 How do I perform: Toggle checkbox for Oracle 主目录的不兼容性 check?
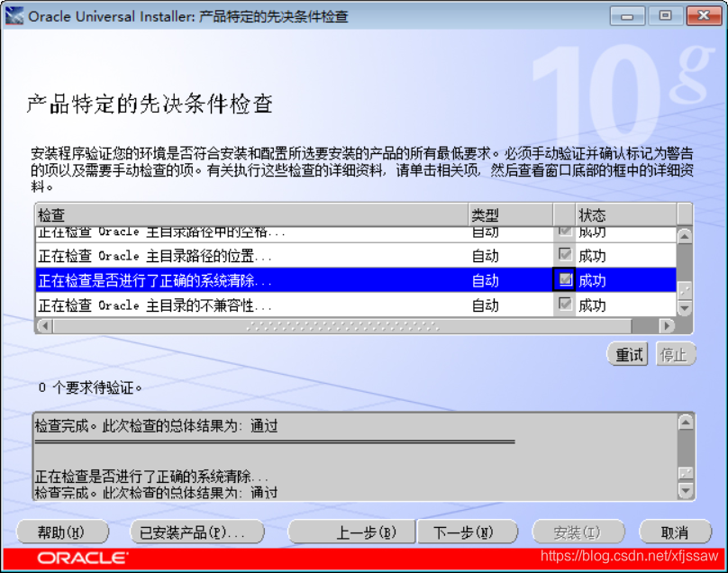click(x=565, y=305)
